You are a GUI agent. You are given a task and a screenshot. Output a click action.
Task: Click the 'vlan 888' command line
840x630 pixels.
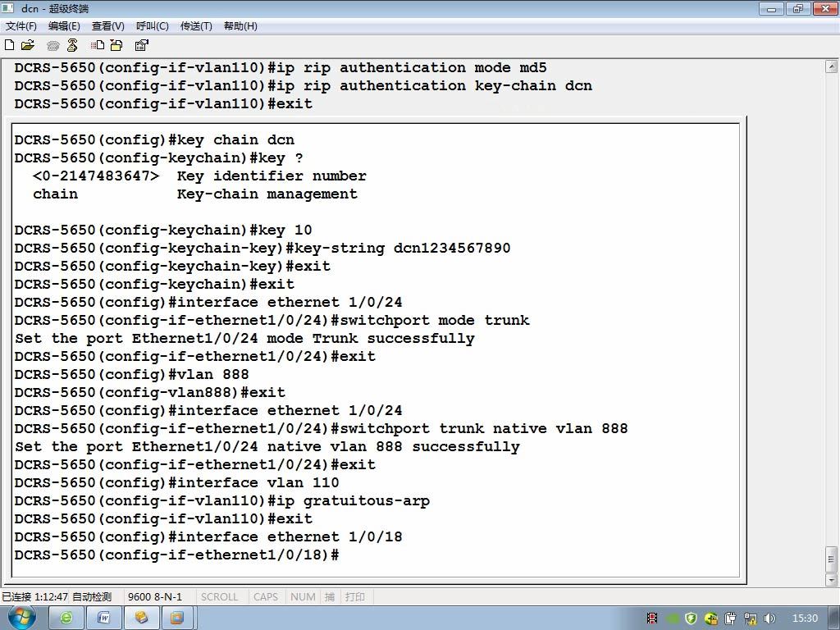click(x=132, y=374)
